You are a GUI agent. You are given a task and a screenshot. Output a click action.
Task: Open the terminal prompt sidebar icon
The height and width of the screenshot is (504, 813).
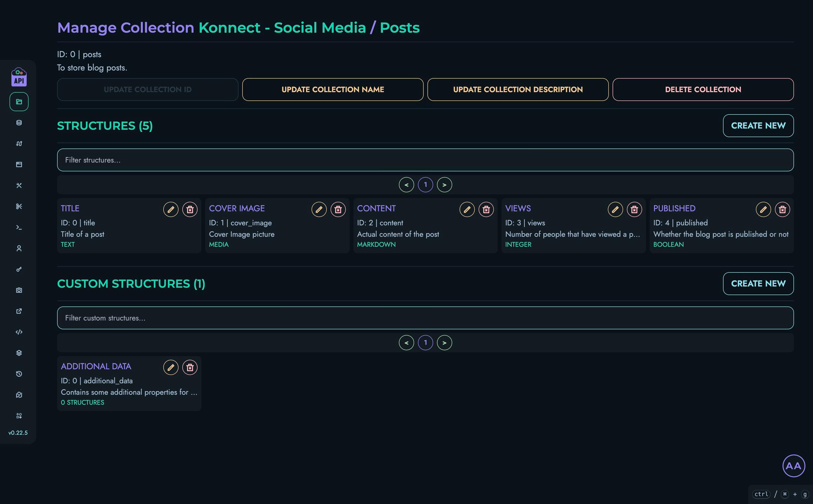tap(19, 227)
